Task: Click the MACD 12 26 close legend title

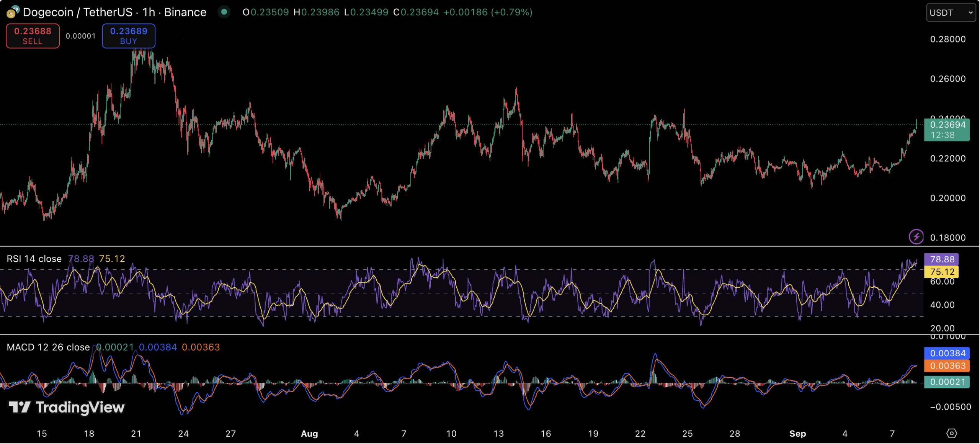Action: click(x=48, y=347)
